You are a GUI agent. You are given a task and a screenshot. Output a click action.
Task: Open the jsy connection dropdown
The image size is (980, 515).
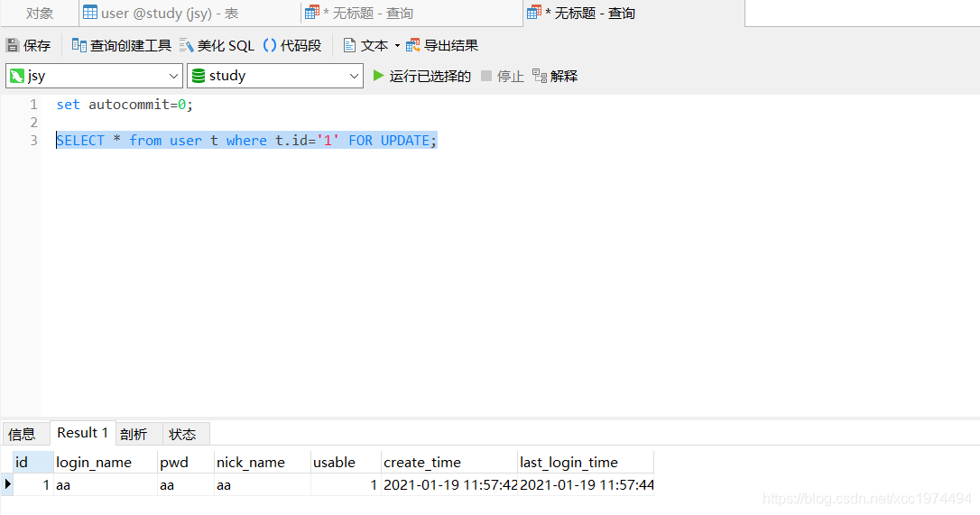(174, 77)
